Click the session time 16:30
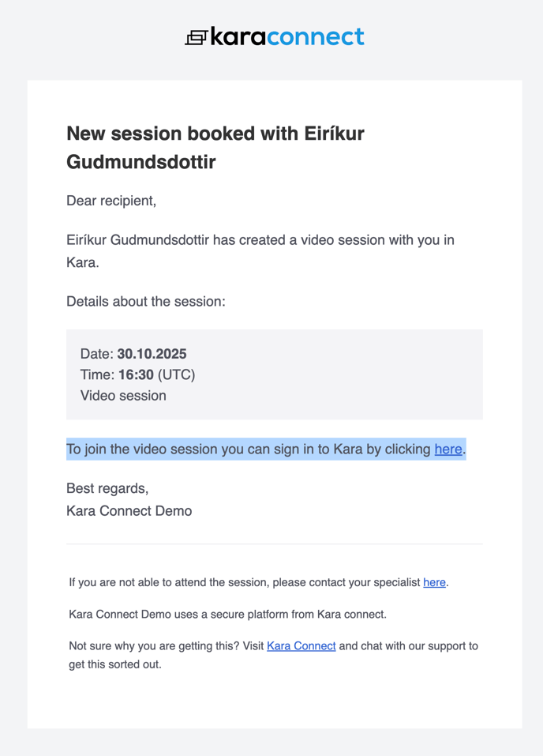This screenshot has width=543, height=756. tap(136, 374)
